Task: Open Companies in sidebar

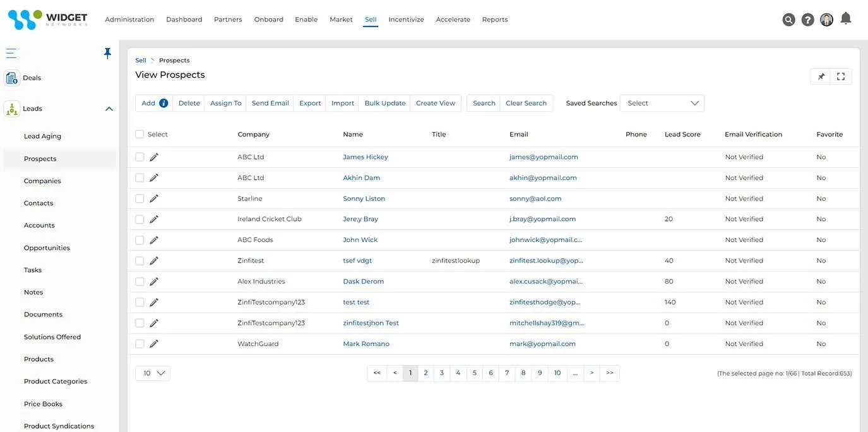Action: coord(42,181)
